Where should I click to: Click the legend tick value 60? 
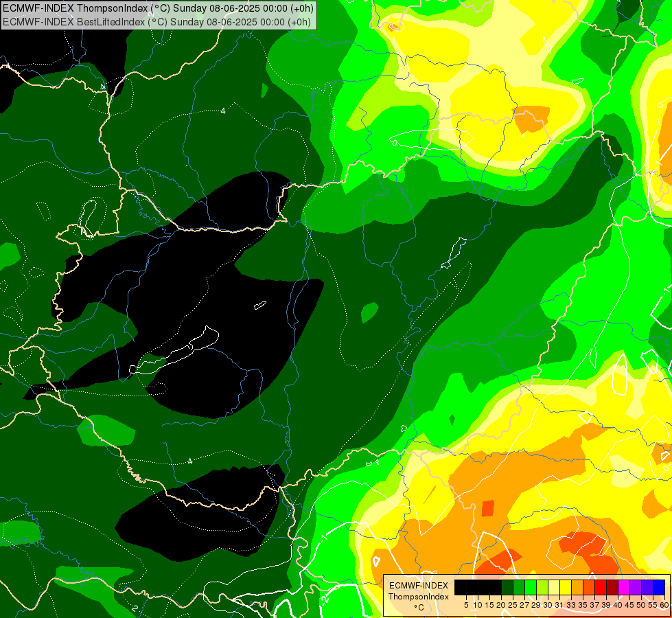[x=664, y=605]
